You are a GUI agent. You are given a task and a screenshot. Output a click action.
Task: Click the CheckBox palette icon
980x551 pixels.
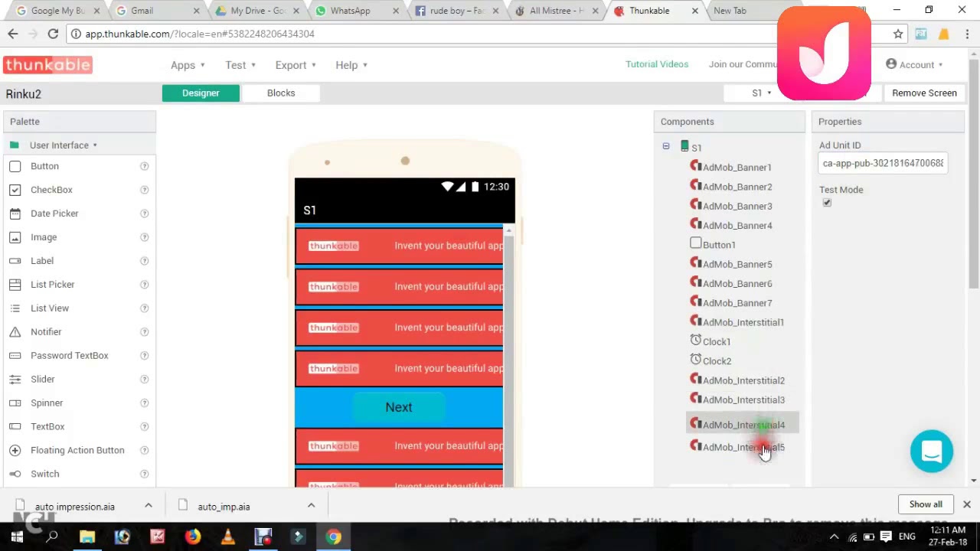(15, 190)
